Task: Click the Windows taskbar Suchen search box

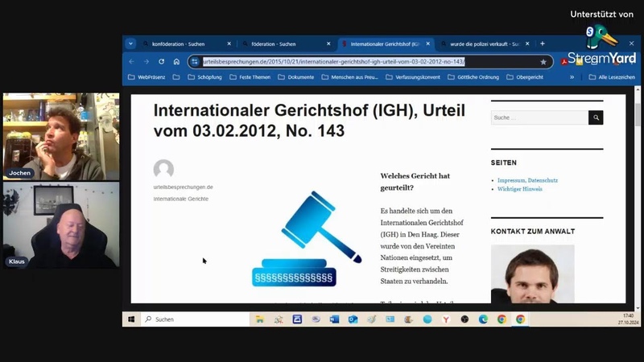Action: (x=195, y=319)
